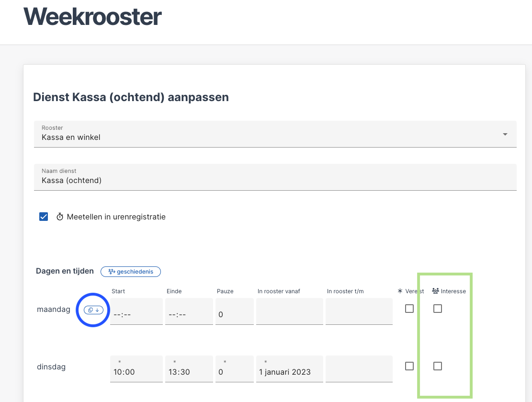Click the stopwatch icon beside Meetellen in urenregistratie
The image size is (532, 402).
[60, 217]
